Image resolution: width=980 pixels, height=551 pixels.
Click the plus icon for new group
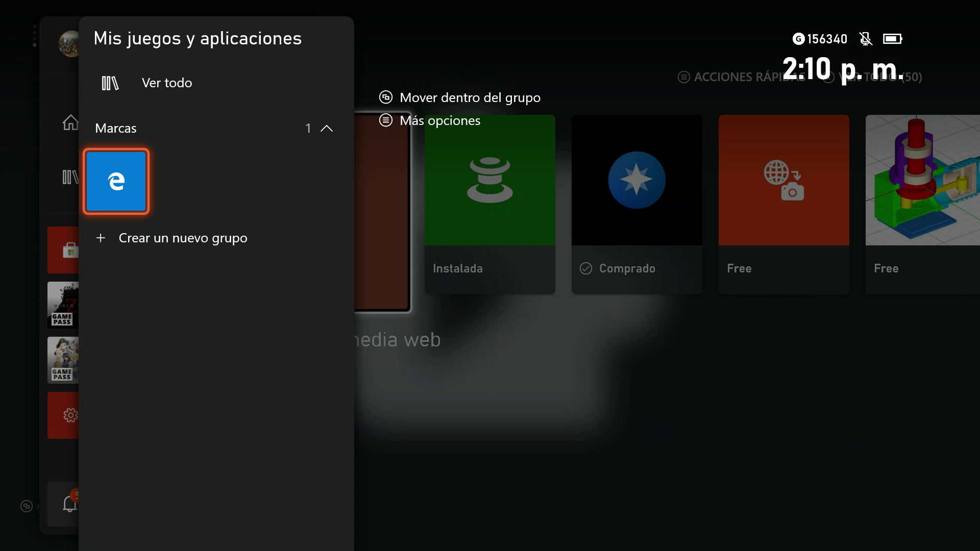pyautogui.click(x=101, y=238)
